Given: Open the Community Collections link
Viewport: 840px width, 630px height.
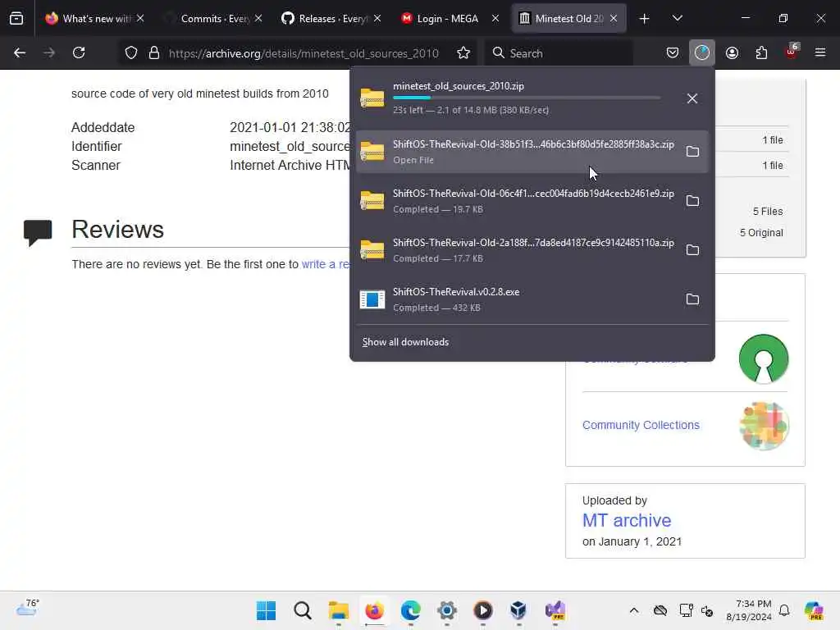Looking at the screenshot, I should 641,425.
